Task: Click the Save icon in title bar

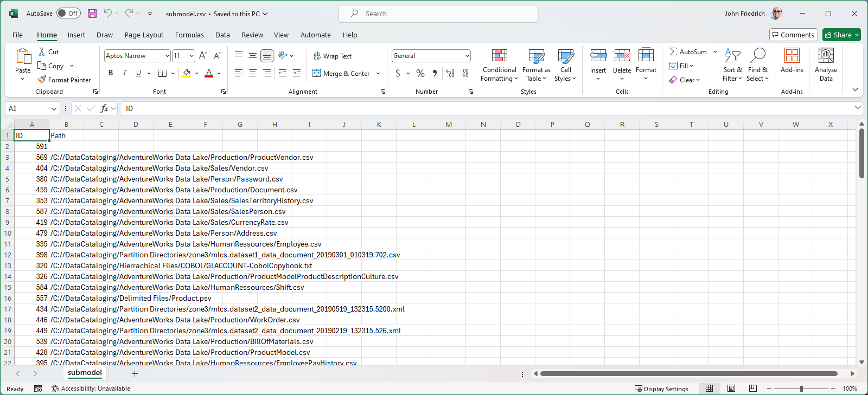Action: tap(92, 14)
